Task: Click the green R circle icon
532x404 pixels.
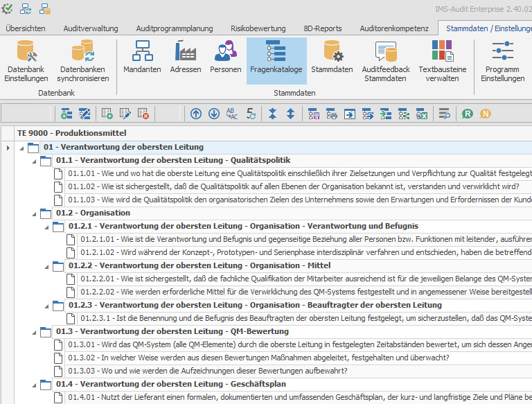Action: (467, 114)
